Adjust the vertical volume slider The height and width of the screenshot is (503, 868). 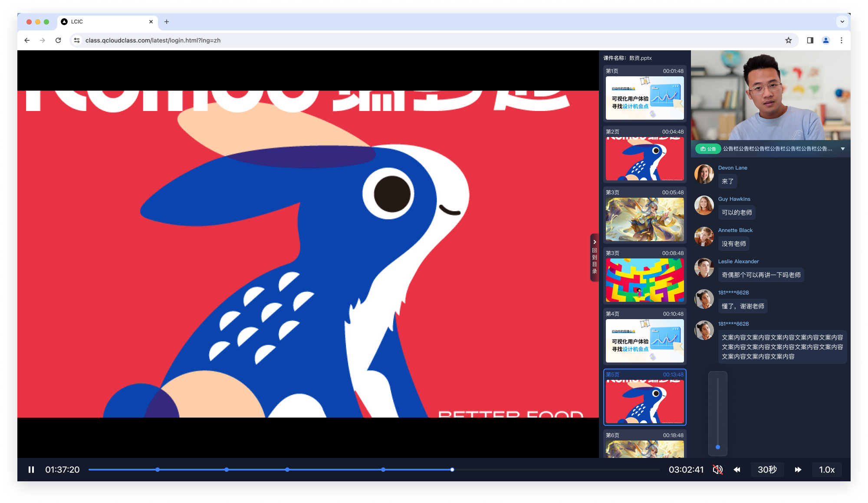tap(718, 447)
